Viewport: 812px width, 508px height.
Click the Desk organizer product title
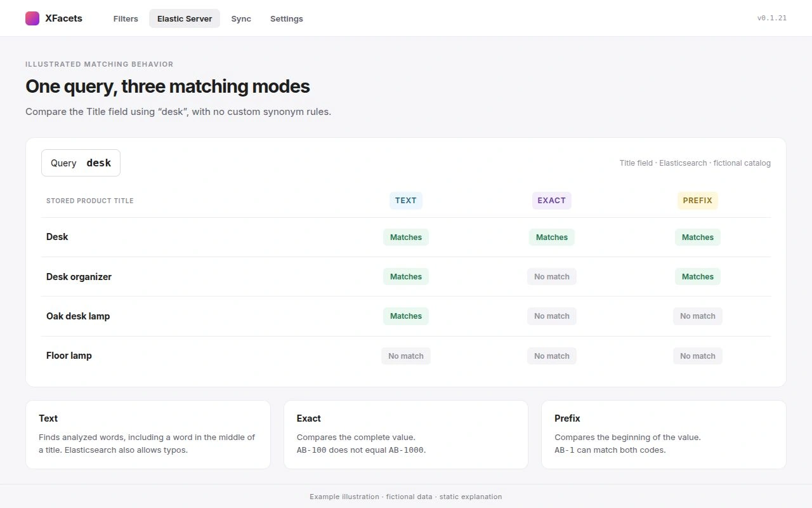point(79,277)
